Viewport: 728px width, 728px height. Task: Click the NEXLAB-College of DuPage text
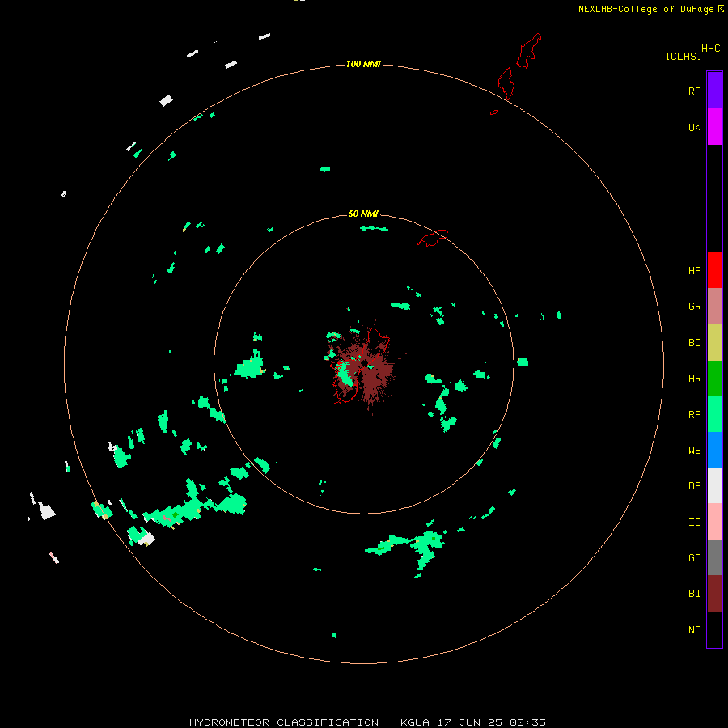click(645, 9)
